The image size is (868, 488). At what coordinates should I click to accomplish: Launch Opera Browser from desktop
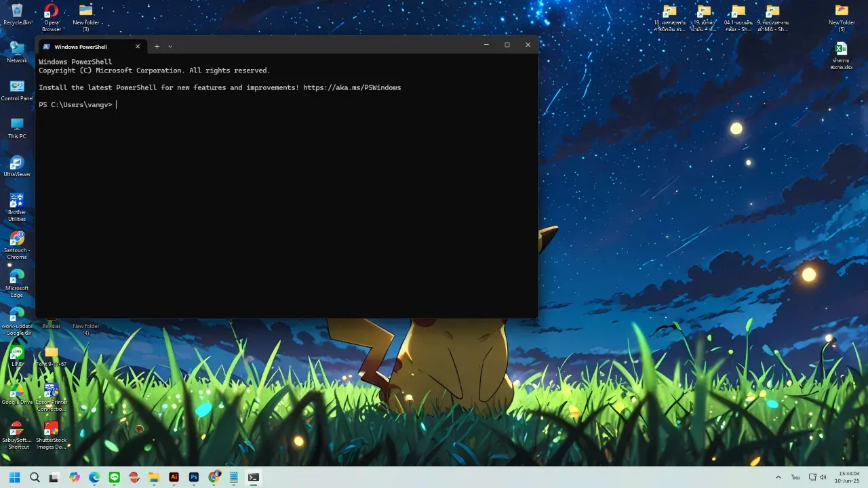tap(52, 18)
